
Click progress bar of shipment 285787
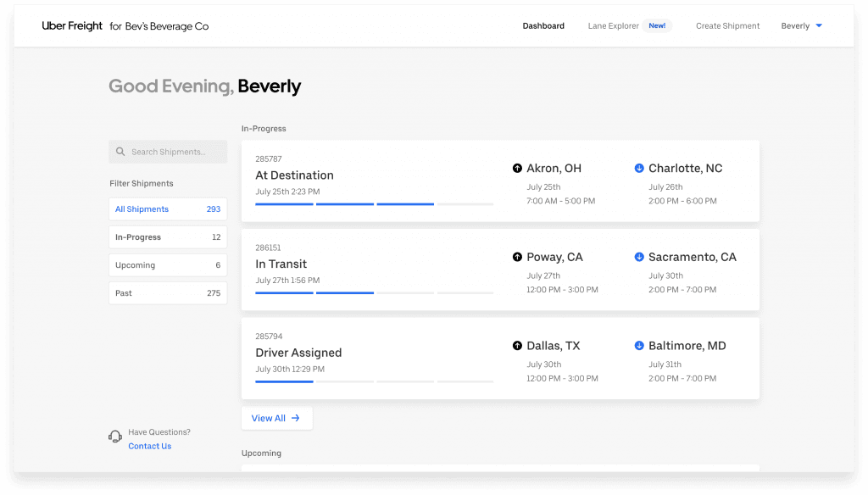point(374,204)
